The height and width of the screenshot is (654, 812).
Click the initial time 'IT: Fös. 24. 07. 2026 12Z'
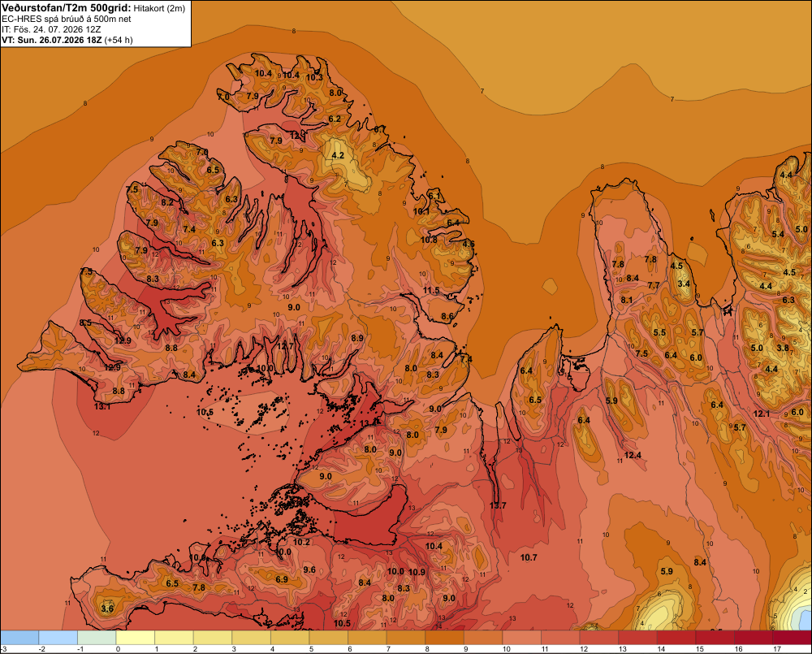coord(51,29)
